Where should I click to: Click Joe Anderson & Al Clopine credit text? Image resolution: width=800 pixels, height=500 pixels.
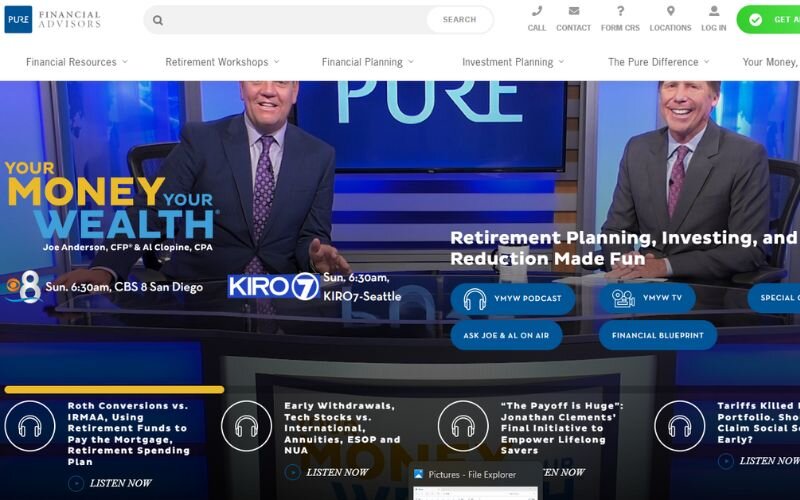(128, 247)
